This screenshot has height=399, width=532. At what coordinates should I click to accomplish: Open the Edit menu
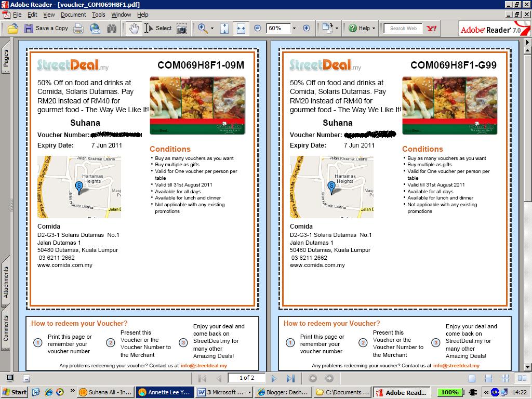32,15
